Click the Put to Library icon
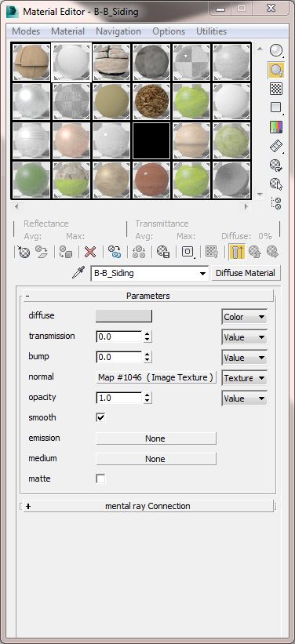The width and height of the screenshot is (295, 644). pyautogui.click(x=163, y=252)
